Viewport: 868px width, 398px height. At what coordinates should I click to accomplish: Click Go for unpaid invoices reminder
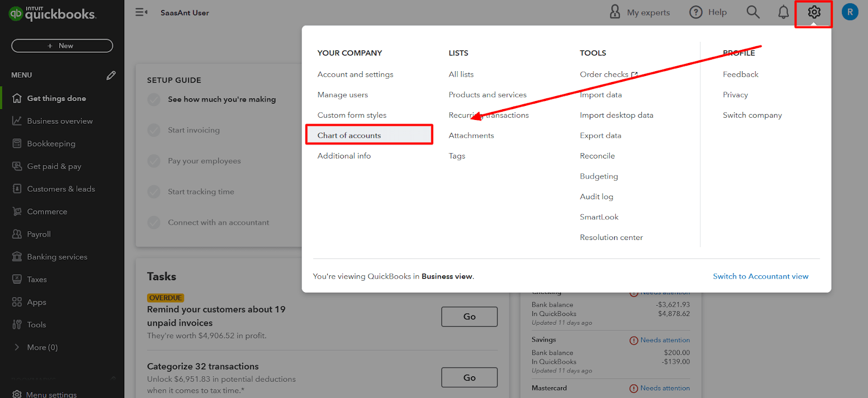tap(469, 317)
